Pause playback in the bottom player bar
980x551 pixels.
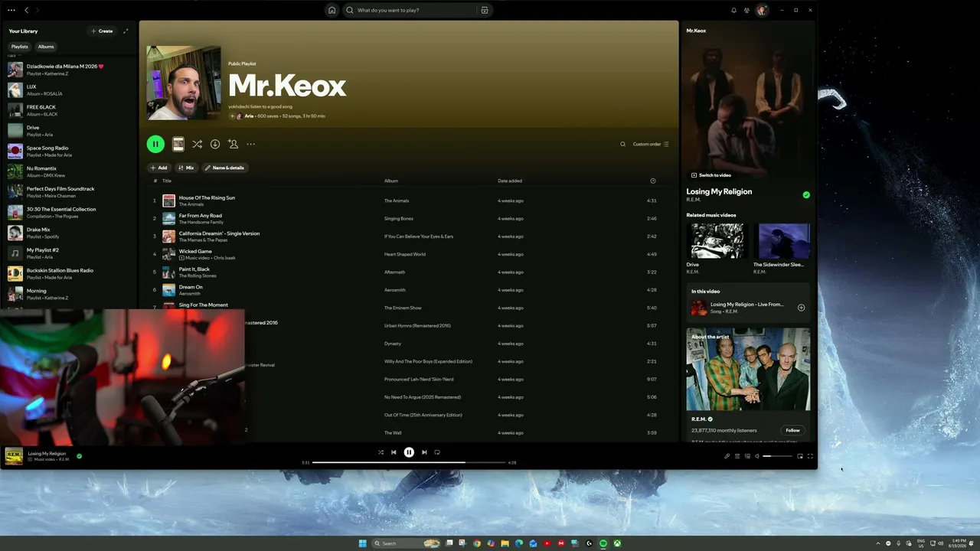click(x=409, y=452)
